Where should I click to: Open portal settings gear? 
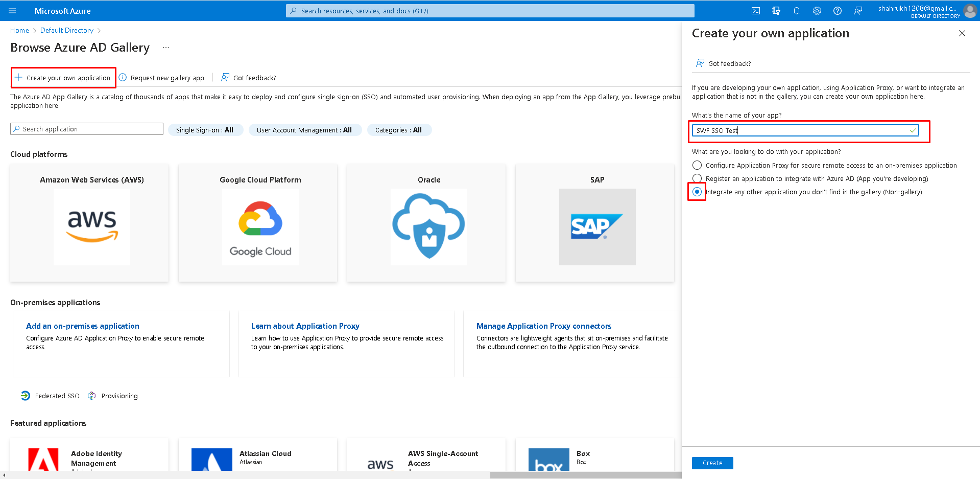[x=817, y=11]
